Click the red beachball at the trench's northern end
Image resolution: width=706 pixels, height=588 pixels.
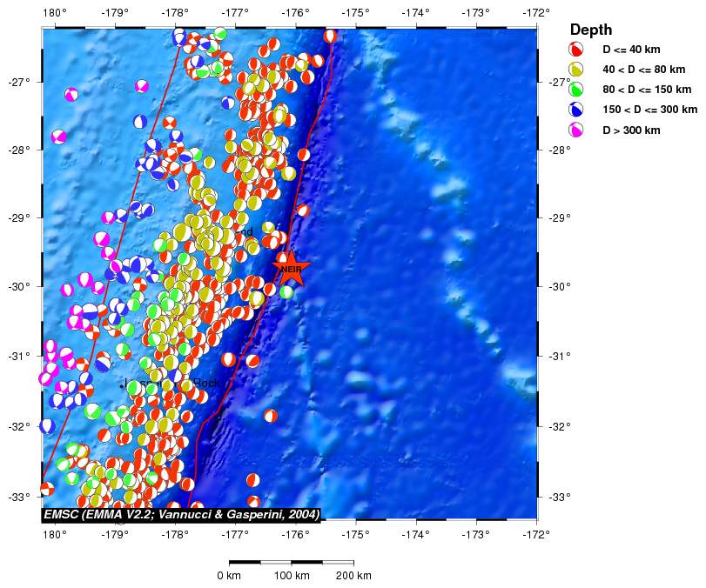pos(329,36)
